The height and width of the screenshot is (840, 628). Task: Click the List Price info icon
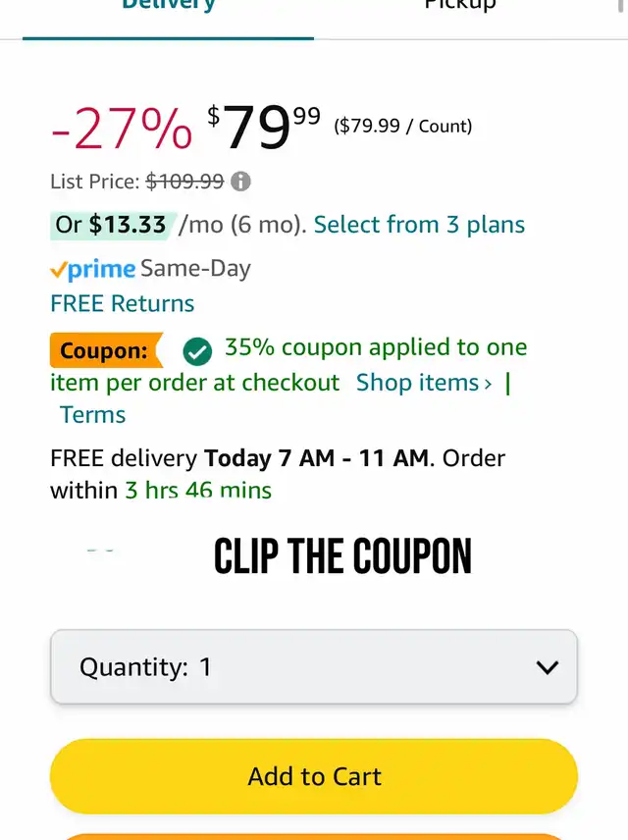tap(241, 182)
